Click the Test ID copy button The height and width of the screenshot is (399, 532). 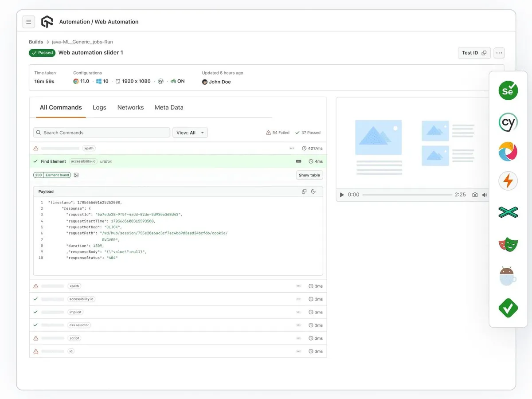(x=474, y=53)
